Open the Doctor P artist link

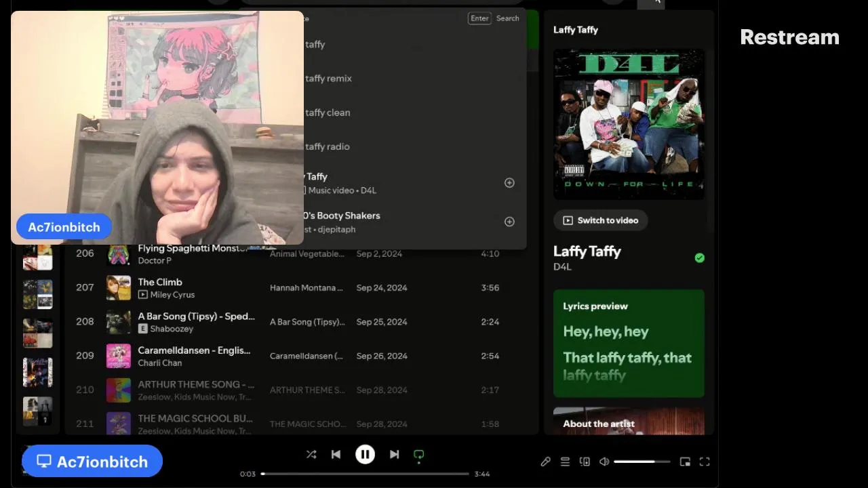coord(155,260)
